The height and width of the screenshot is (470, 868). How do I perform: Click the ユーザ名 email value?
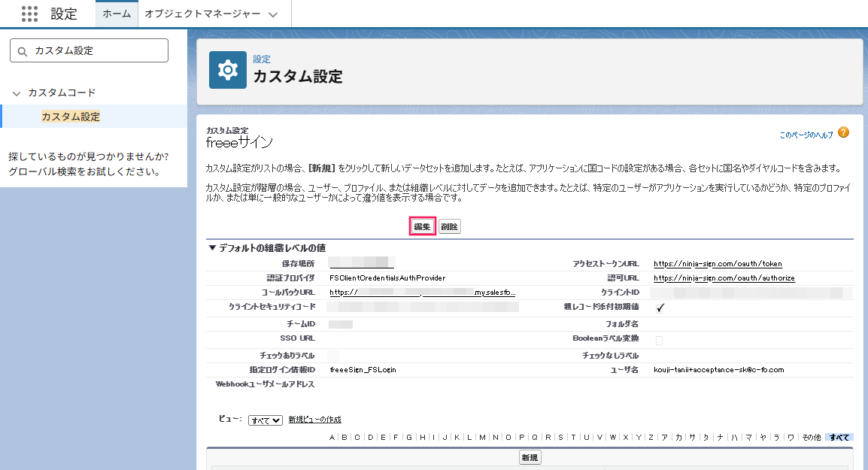[718, 370]
